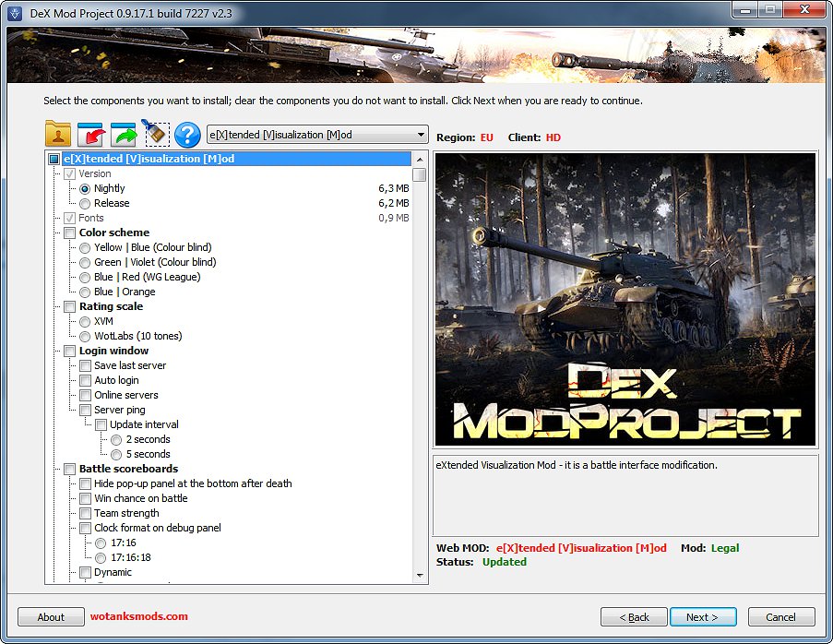Click the Next button
Viewport: 833px width, 644px height.
pyautogui.click(x=703, y=617)
